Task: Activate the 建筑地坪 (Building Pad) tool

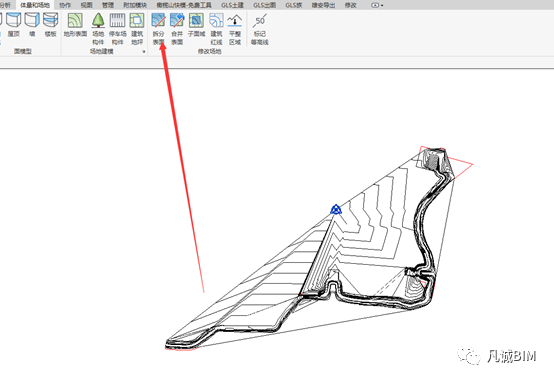Action: 137,28
